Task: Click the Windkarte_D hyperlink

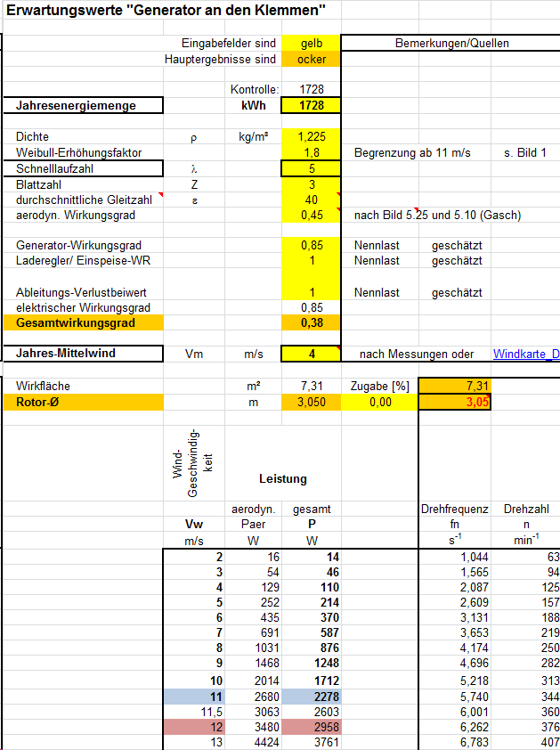Action: [x=526, y=355]
